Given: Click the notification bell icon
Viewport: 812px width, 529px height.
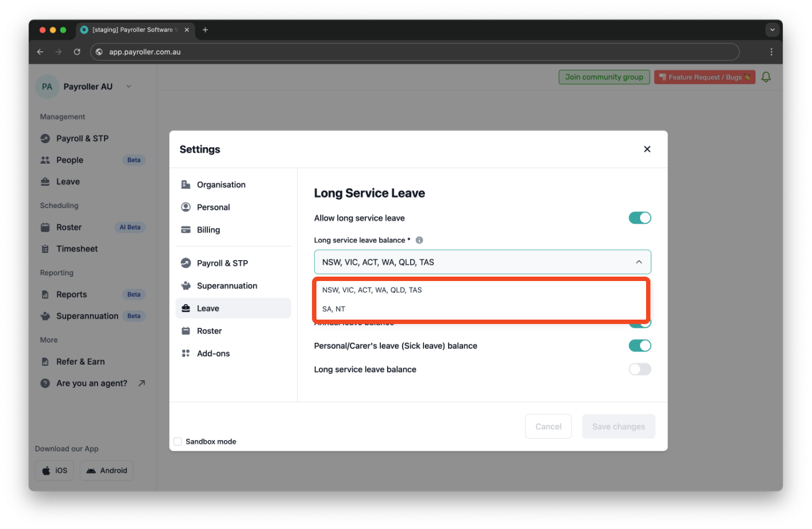Looking at the screenshot, I should click(766, 77).
